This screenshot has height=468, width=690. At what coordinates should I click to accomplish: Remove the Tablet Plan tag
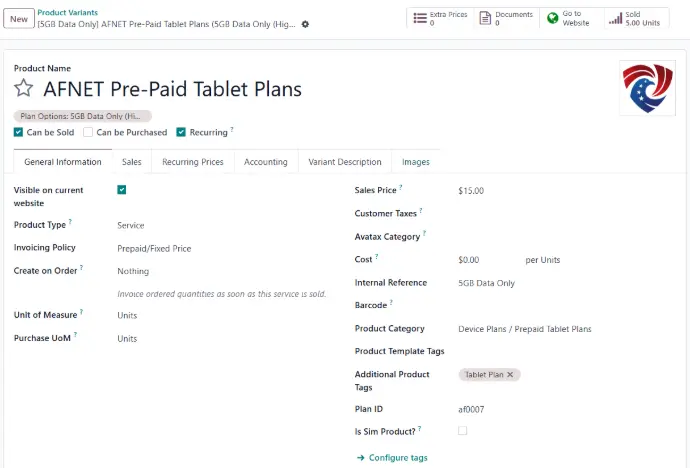510,375
